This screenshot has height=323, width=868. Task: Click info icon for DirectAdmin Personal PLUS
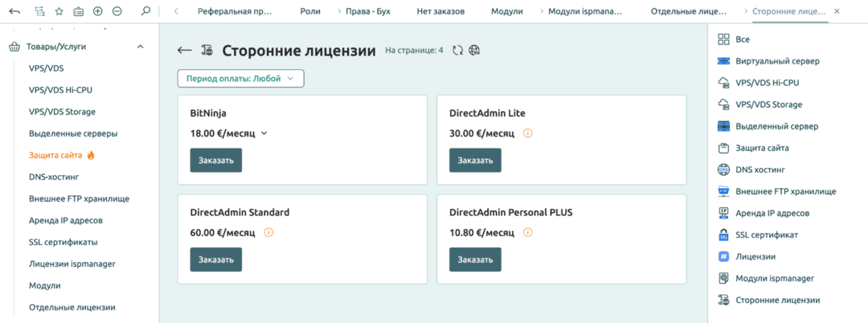[527, 232]
